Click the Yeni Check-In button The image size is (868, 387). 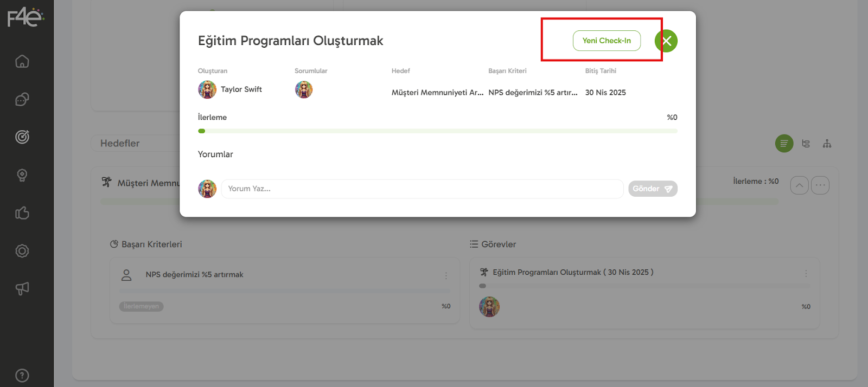(607, 41)
